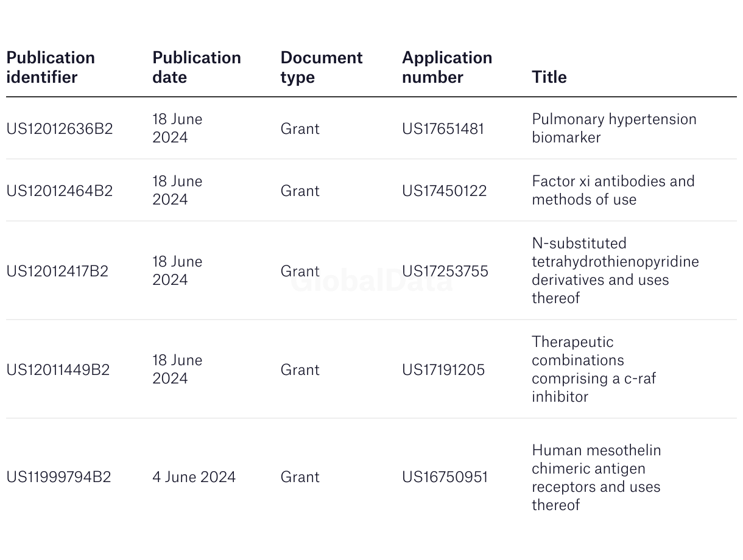743x560 pixels.
Task: Select application number US16750951
Action: pyautogui.click(x=445, y=477)
